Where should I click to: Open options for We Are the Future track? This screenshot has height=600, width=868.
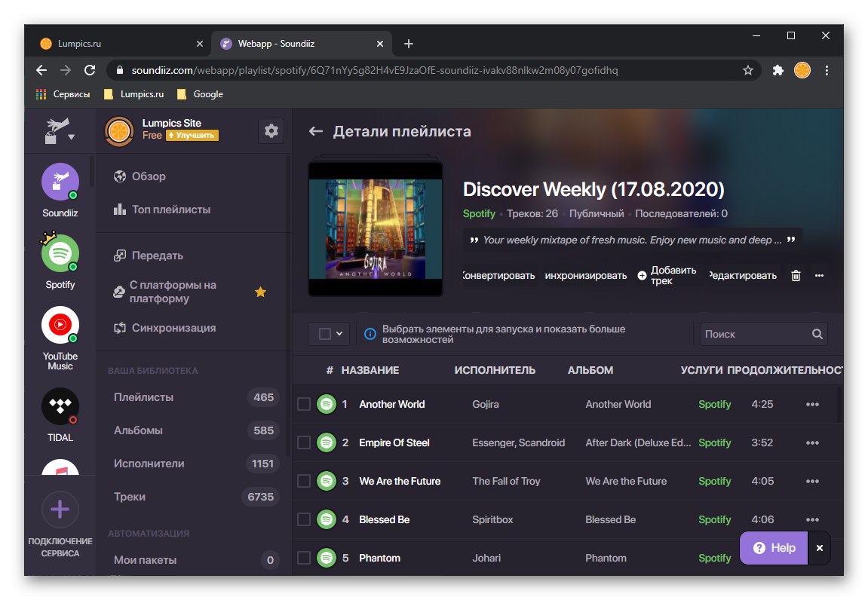tap(812, 482)
